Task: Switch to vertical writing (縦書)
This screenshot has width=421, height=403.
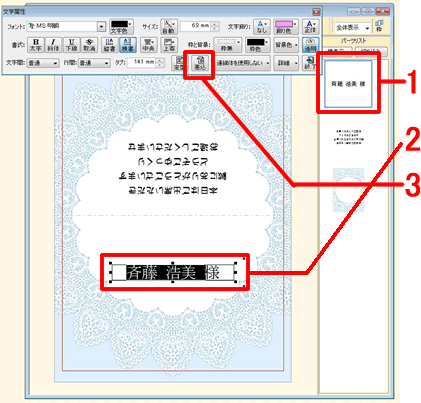Action: tap(109, 45)
